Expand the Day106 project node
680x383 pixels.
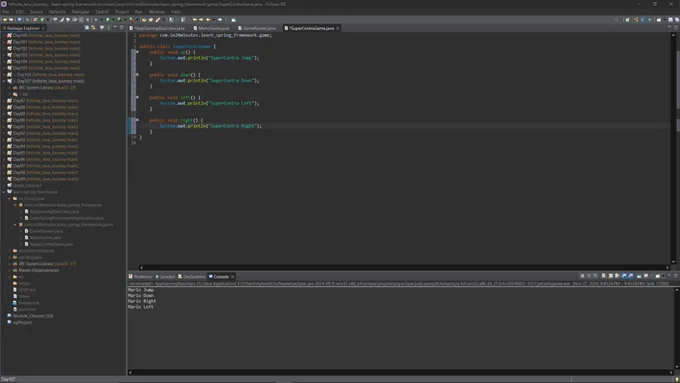click(x=4, y=75)
